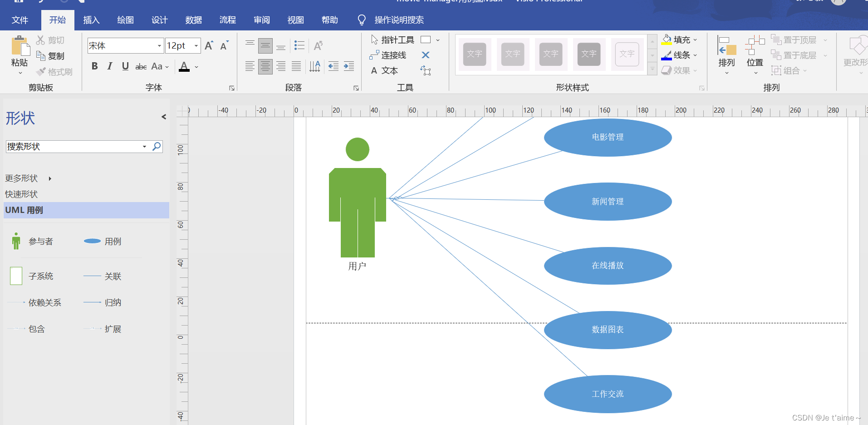Click the shape search magnifier icon
This screenshot has width=868, height=425.
coord(157,147)
